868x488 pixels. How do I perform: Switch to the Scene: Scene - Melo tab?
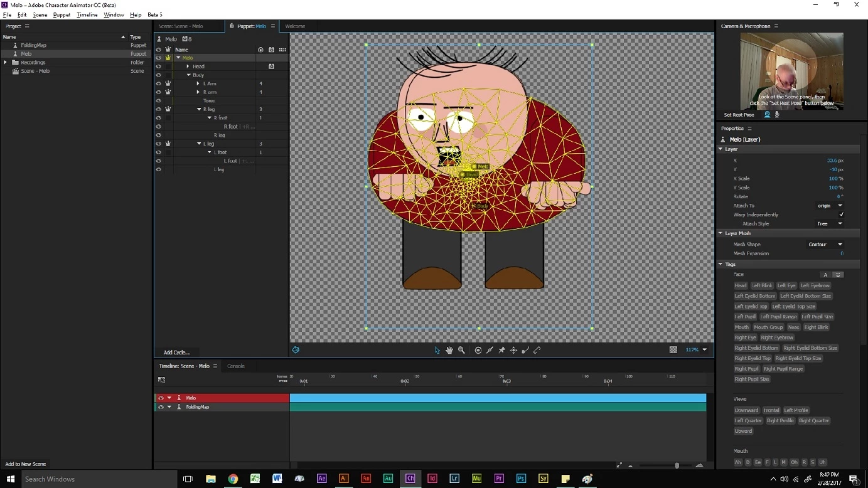click(181, 26)
